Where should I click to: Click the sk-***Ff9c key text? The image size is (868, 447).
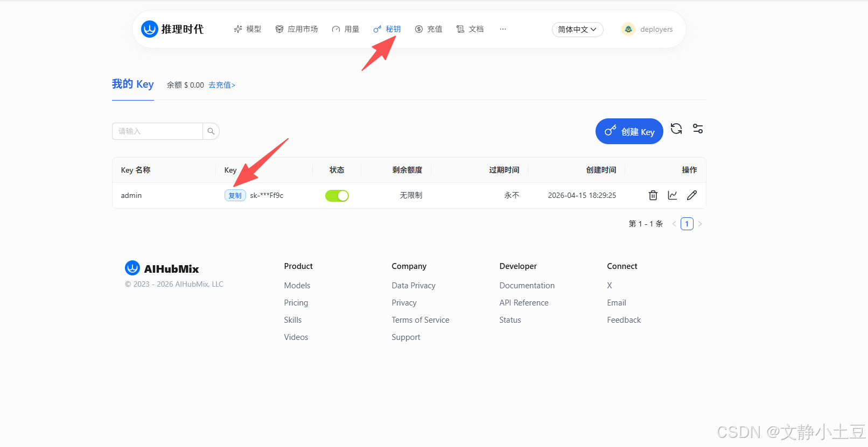click(267, 195)
